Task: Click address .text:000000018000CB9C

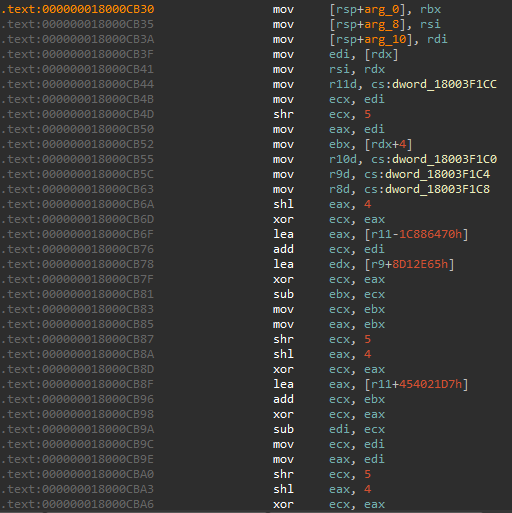Action: [77, 444]
